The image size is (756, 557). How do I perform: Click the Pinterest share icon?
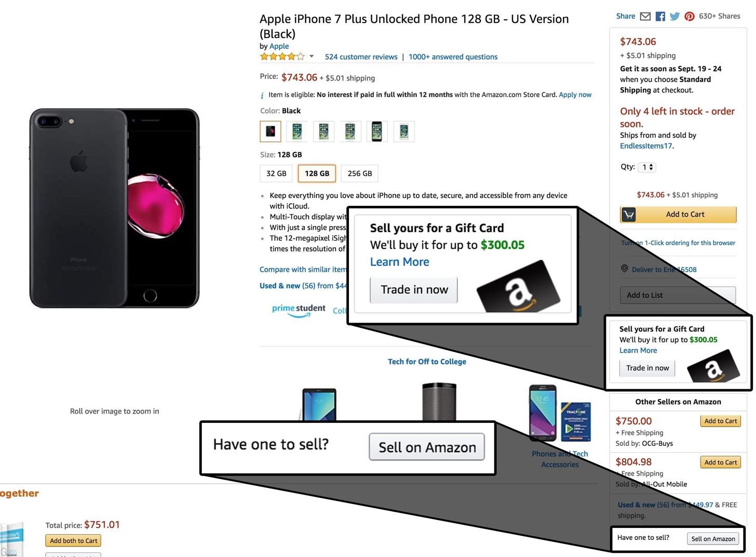(x=690, y=17)
